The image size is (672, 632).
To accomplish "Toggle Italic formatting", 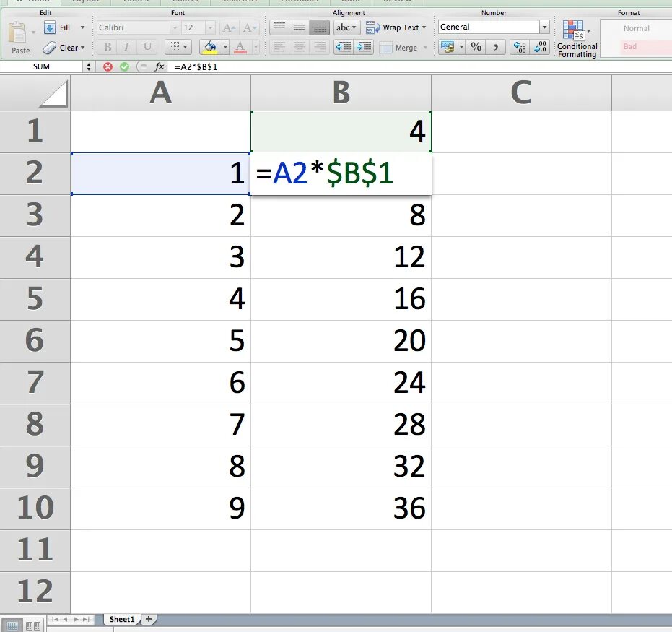I will pos(126,47).
